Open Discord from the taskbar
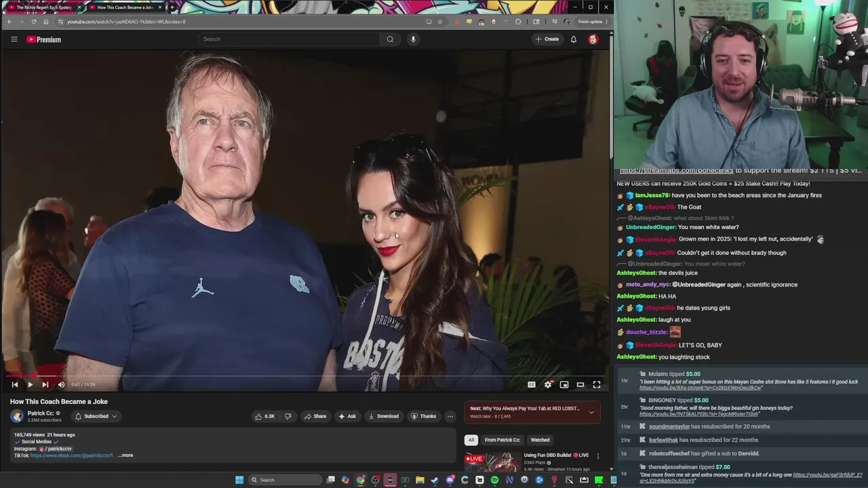The image size is (868, 488). [x=450, y=480]
